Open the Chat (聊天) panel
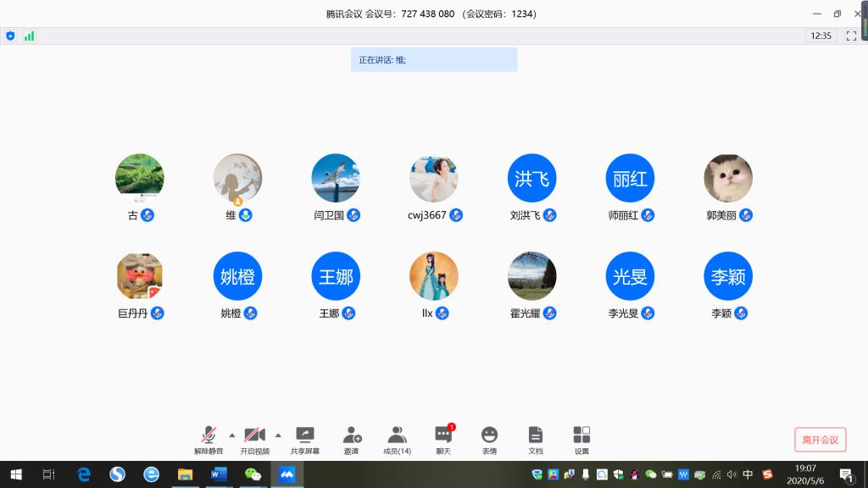The image size is (868, 488). (x=443, y=440)
